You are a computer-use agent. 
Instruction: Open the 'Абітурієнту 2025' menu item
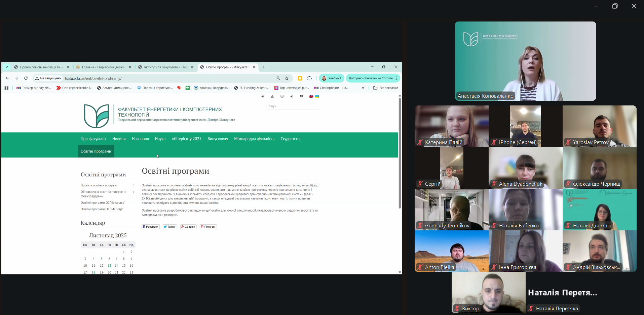(x=187, y=139)
